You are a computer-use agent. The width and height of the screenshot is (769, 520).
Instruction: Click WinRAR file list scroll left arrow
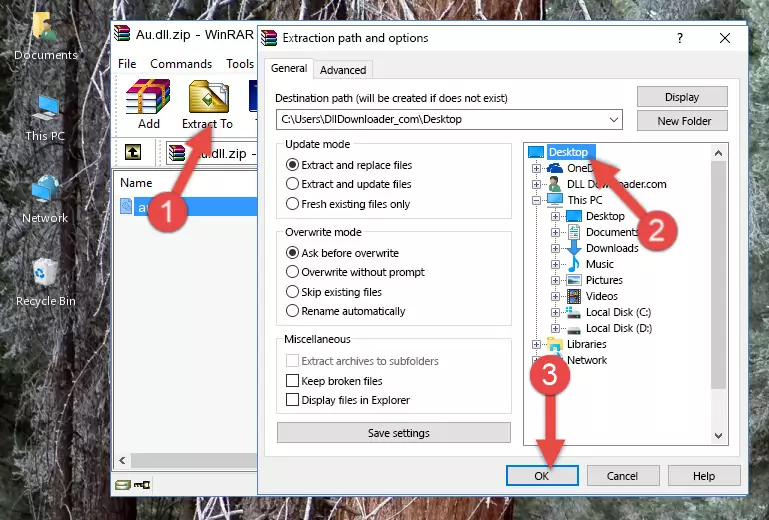pyautogui.click(x=123, y=460)
